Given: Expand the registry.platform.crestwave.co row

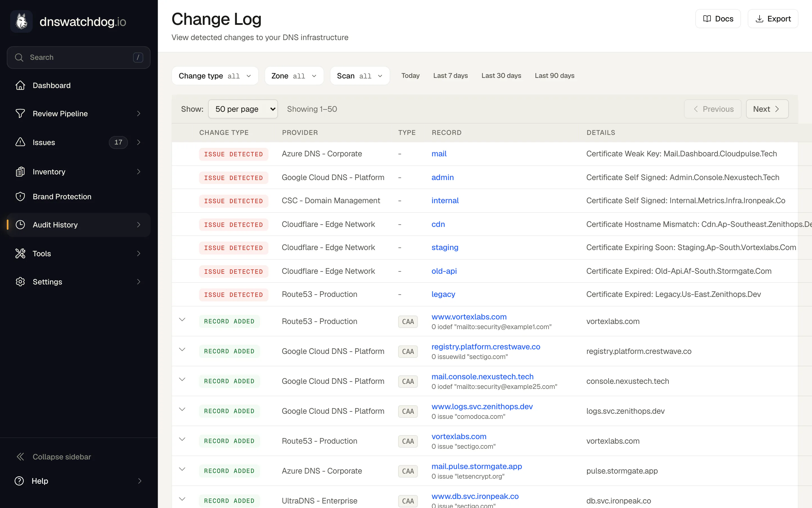Looking at the screenshot, I should click(182, 349).
